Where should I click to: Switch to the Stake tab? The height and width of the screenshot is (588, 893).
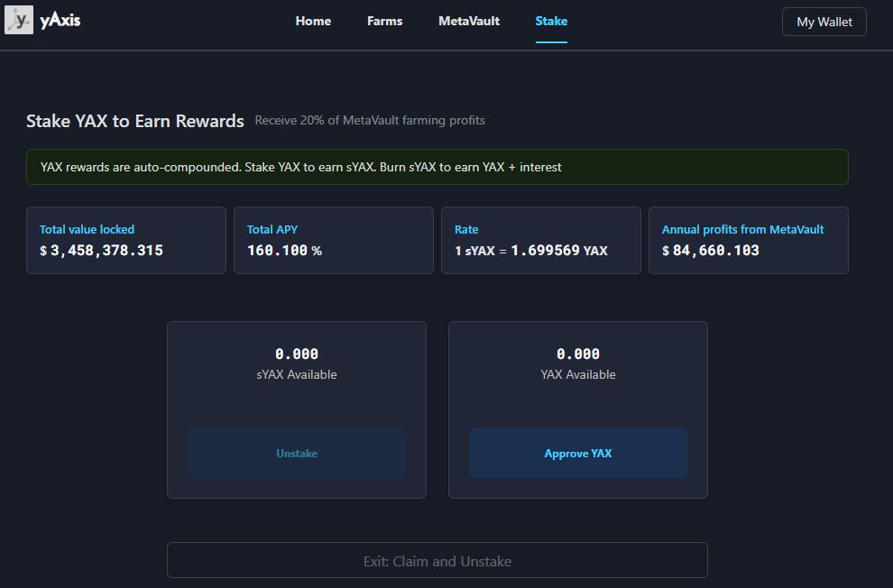[x=551, y=21]
